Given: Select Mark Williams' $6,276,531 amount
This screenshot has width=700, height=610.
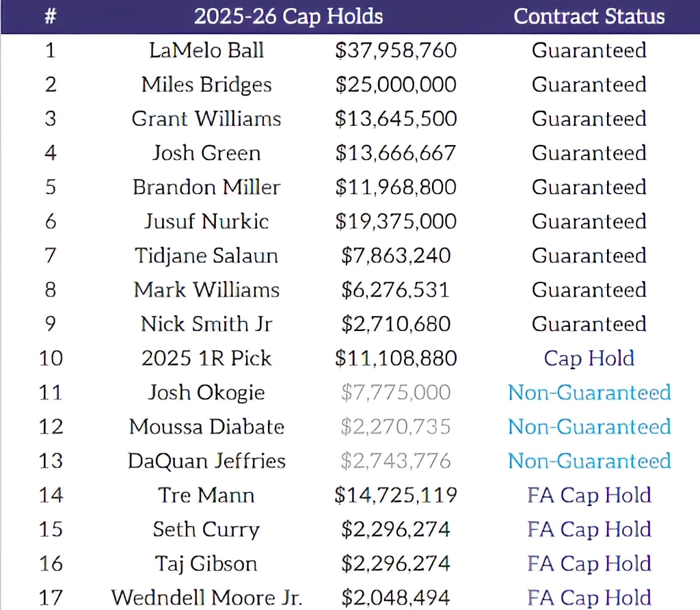Looking at the screenshot, I should 396,289.
